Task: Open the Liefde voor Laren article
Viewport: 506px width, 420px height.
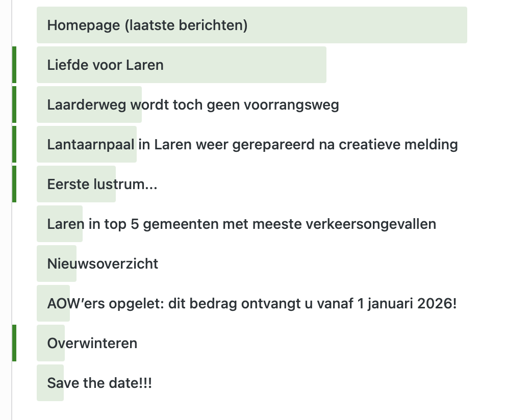Action: click(x=105, y=65)
